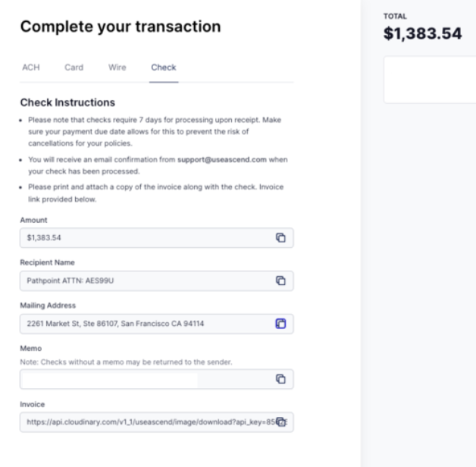
Task: Select the Wire tab
Action: [118, 67]
